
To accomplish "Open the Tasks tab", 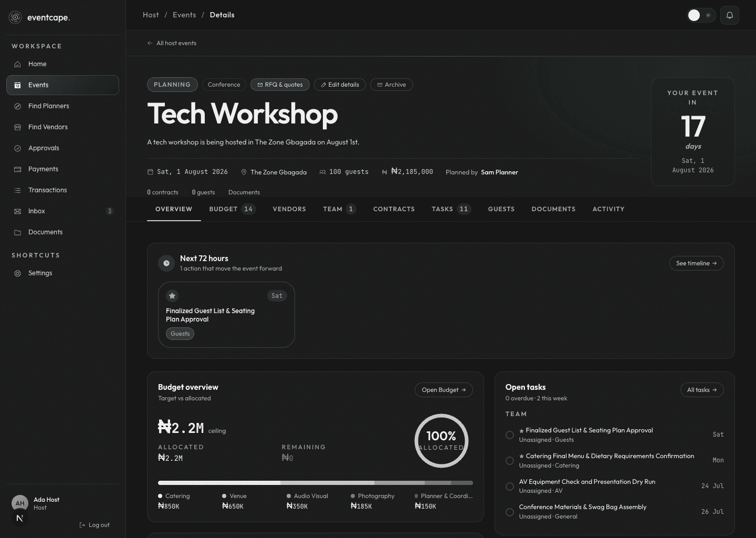I will tap(451, 209).
